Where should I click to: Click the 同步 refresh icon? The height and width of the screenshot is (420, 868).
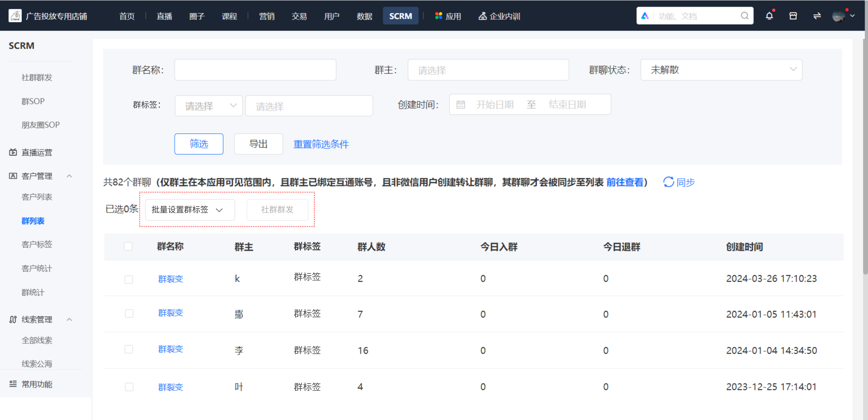[669, 182]
